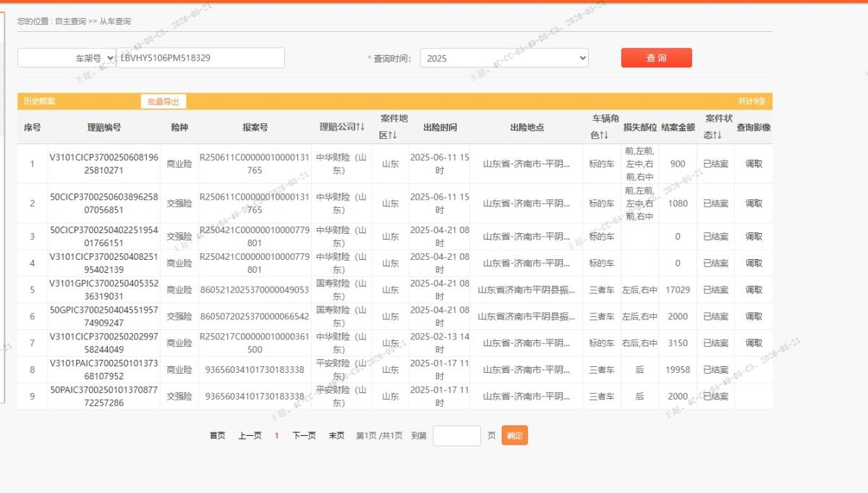This screenshot has width=868, height=493.
Task: Click the red 查询 button
Action: click(656, 58)
